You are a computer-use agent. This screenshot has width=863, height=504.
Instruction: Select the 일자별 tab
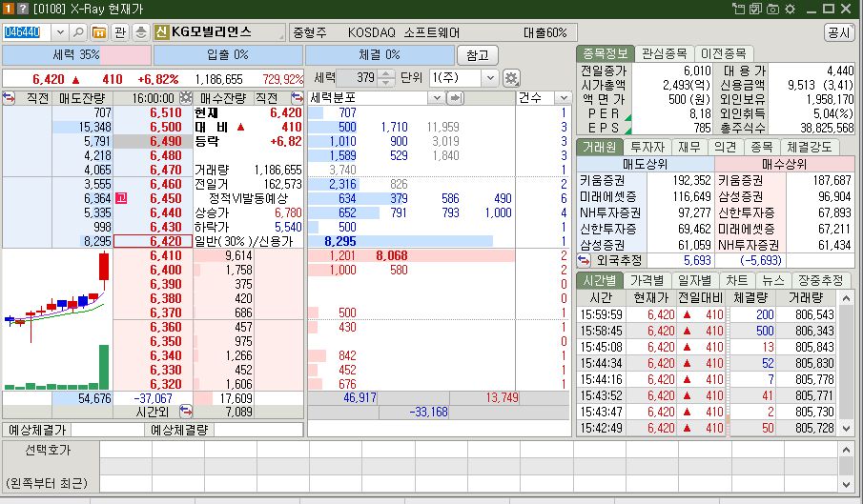click(694, 280)
